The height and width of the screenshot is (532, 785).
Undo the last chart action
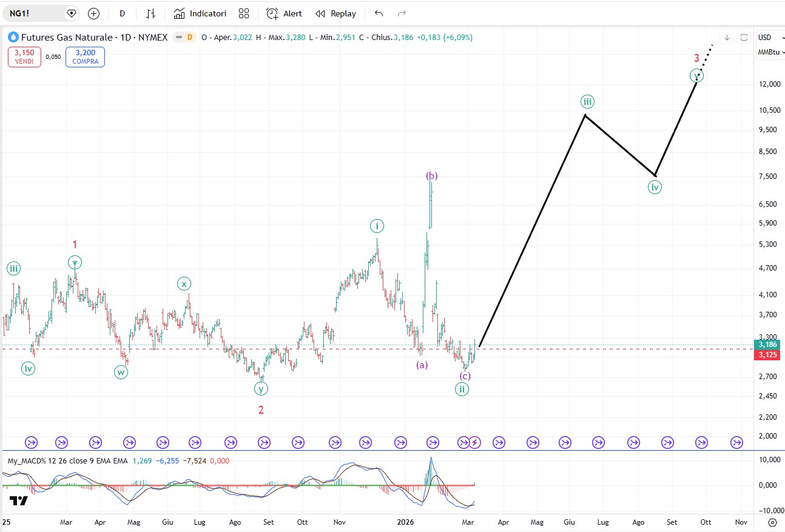pos(379,13)
